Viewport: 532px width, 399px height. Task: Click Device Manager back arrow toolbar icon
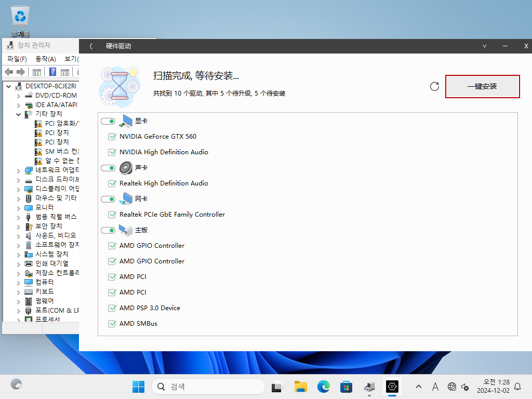point(9,72)
